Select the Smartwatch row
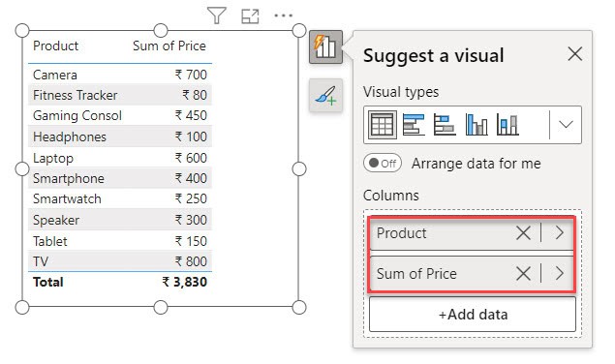615x364 pixels. [120, 198]
